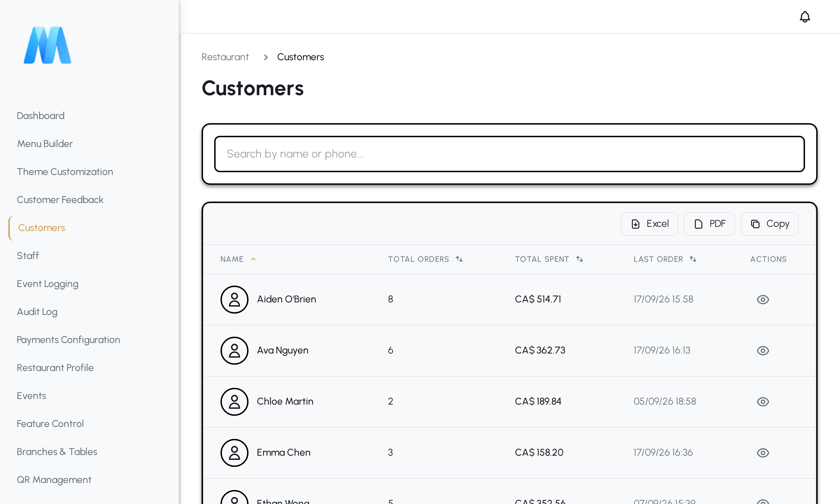The height and width of the screenshot is (504, 840).
Task: Click Emma Chen's avatar icon
Action: coord(234,453)
